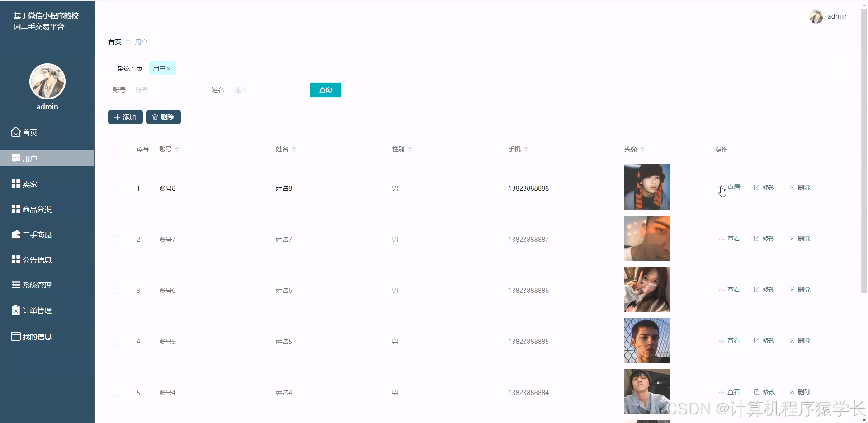
Task: Click the avatar thumbnail for 账号6
Action: pyautogui.click(x=647, y=289)
